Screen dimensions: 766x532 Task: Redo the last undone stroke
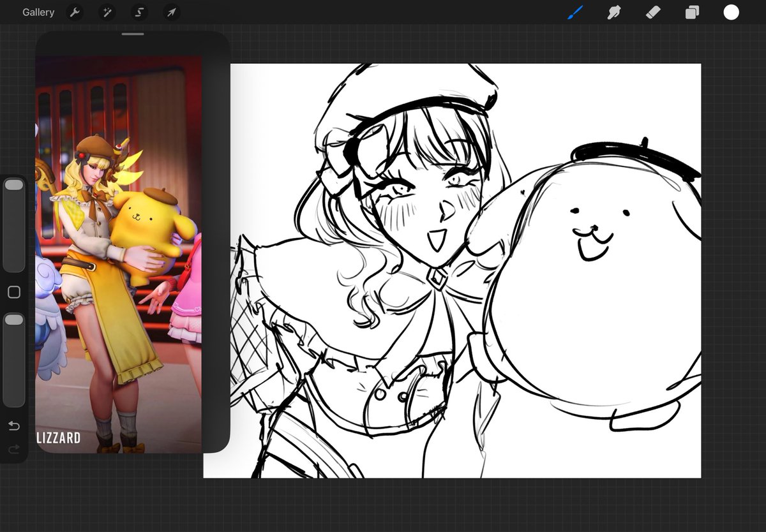[14, 450]
